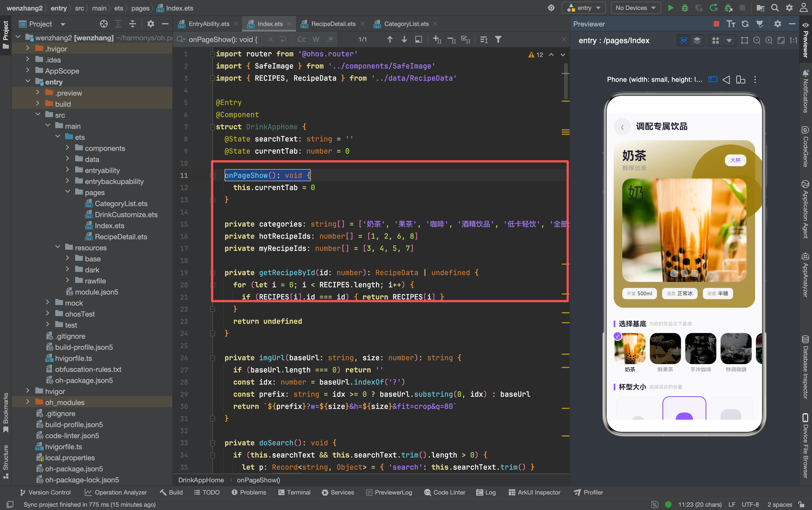Image resolution: width=812 pixels, height=510 pixels.
Task: Click the back arrow in phone preview
Action: click(x=623, y=127)
